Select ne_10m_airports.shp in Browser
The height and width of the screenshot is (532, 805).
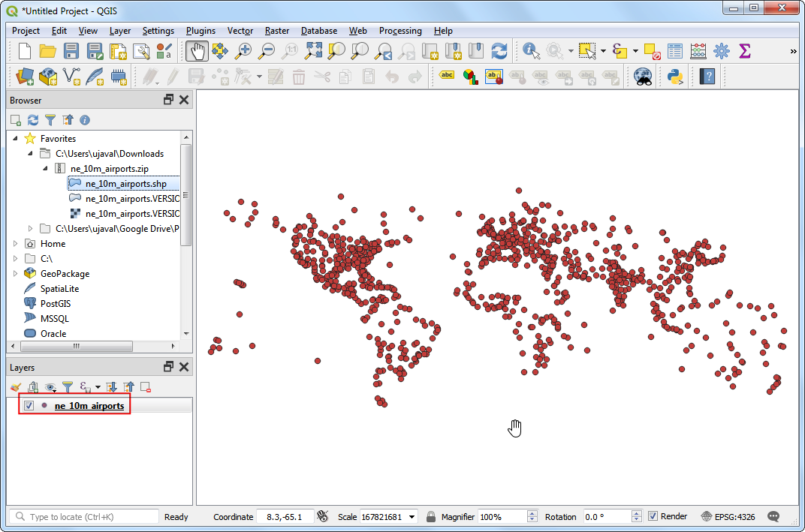pyautogui.click(x=125, y=184)
